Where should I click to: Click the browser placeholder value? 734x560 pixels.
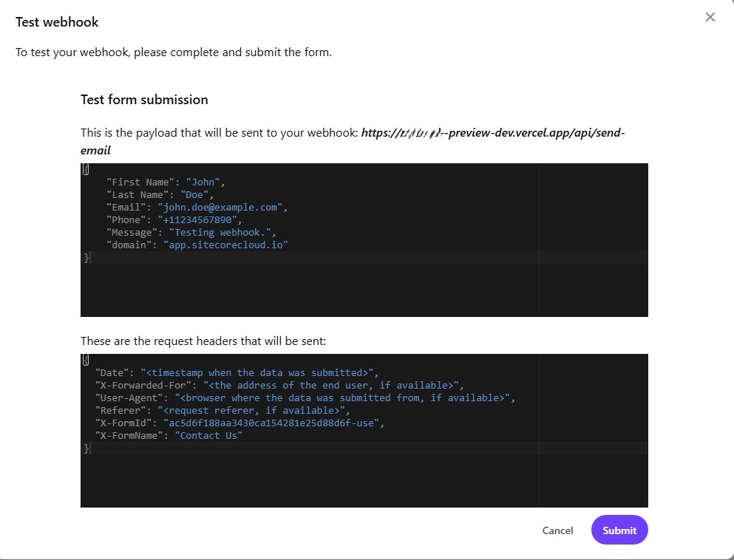coord(342,398)
